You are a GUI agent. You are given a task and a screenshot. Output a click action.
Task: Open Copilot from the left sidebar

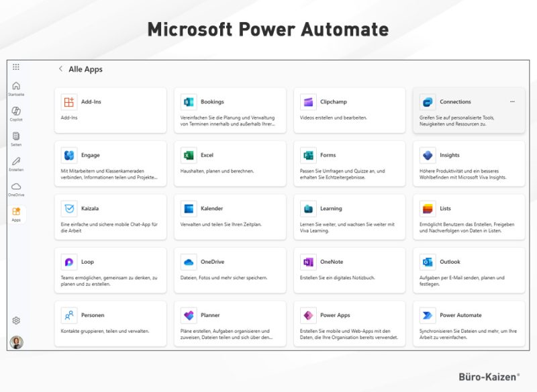[16, 111]
